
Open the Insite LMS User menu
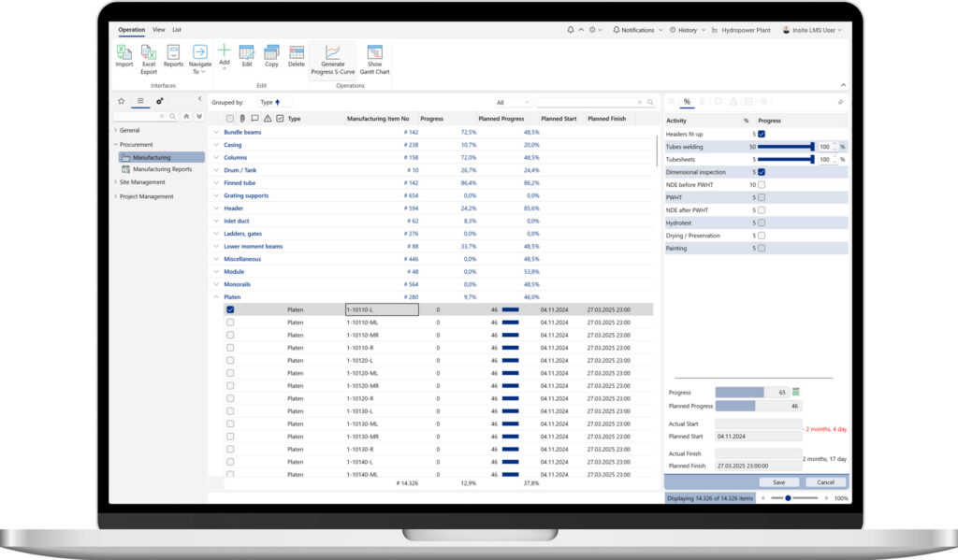point(813,30)
